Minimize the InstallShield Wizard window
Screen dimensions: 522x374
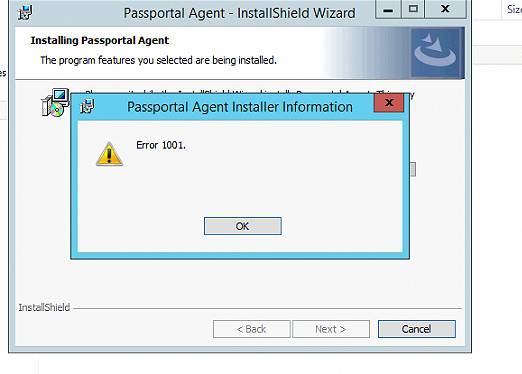[388, 9]
